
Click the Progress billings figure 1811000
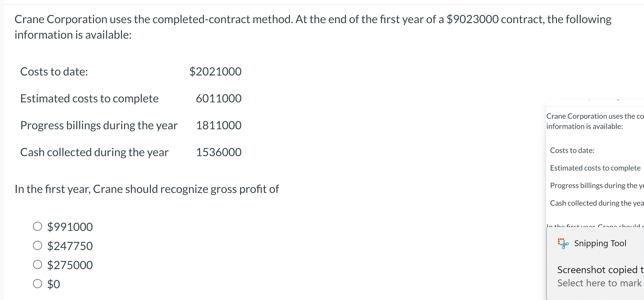219,125
